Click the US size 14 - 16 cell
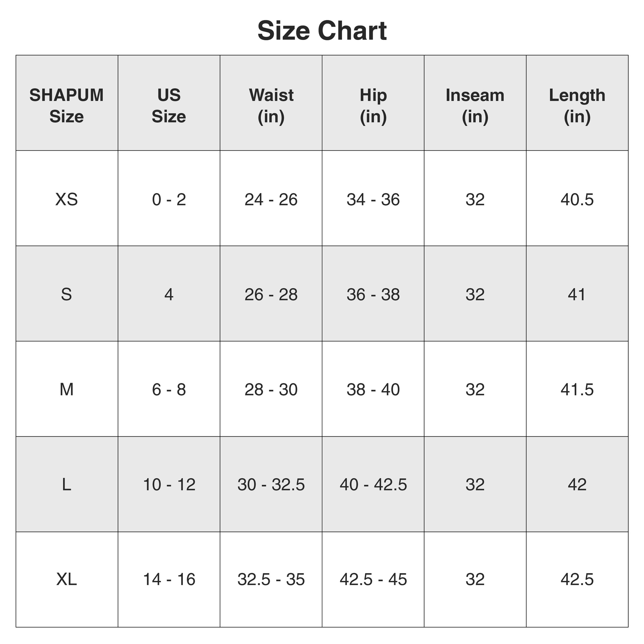Image resolution: width=644 pixels, height=644 pixels. (x=169, y=579)
